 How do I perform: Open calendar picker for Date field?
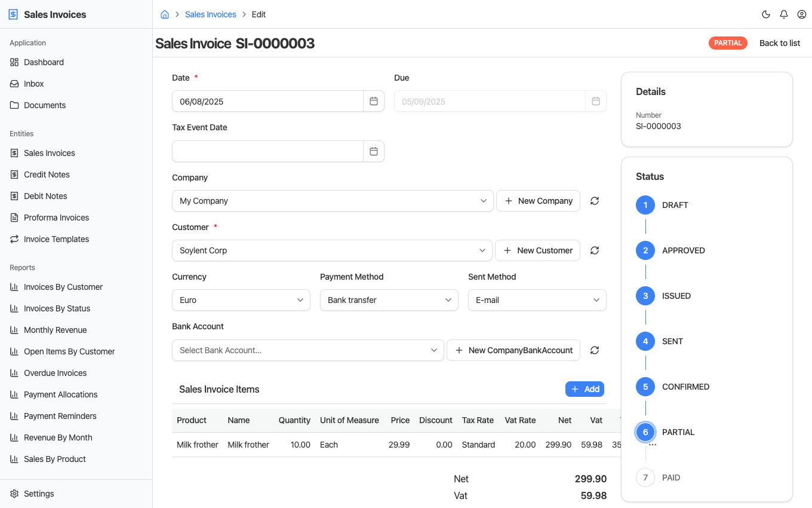tap(374, 102)
